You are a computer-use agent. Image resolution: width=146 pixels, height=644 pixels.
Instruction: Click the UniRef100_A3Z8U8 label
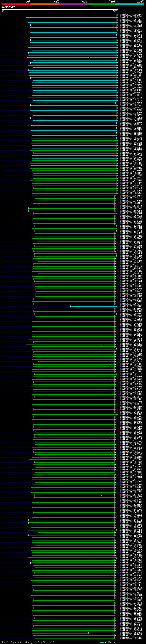tap(131, 180)
